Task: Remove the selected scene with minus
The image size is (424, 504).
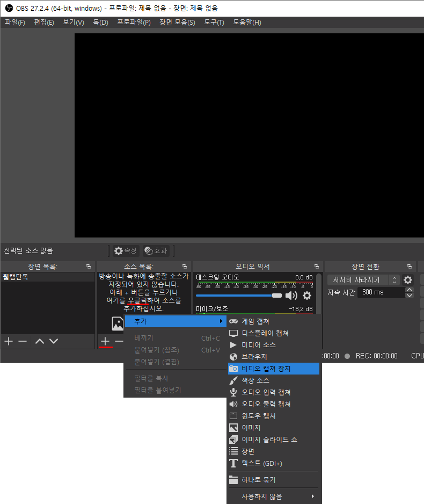Action: click(x=23, y=341)
